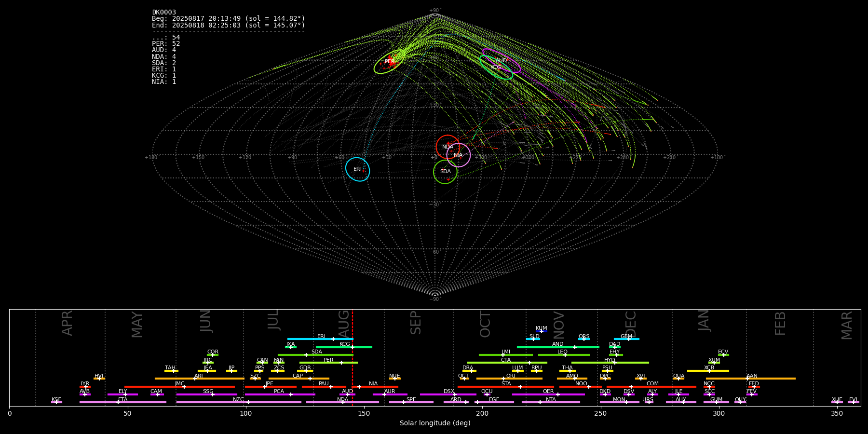This screenshot has width=868, height=434.
Task: Select the EVI shower bar in timeline
Action: [x=854, y=402]
